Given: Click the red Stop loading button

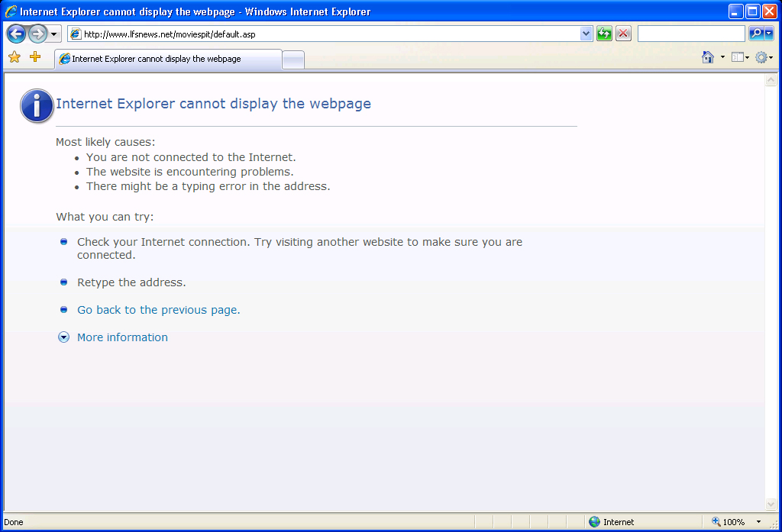Looking at the screenshot, I should [623, 34].
